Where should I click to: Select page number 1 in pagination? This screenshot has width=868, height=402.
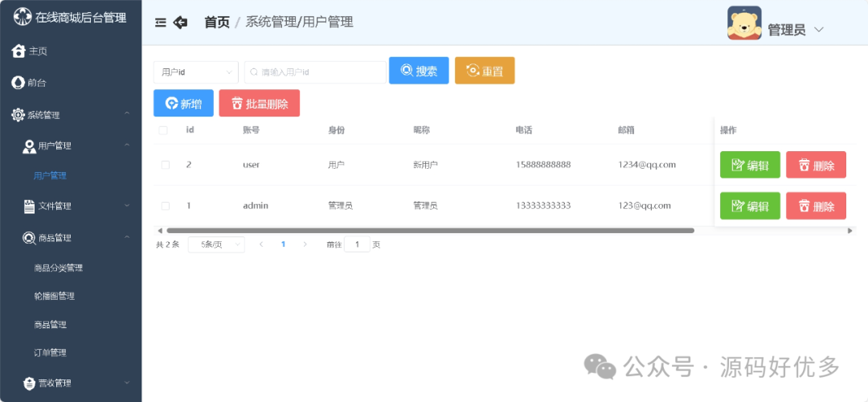(284, 244)
